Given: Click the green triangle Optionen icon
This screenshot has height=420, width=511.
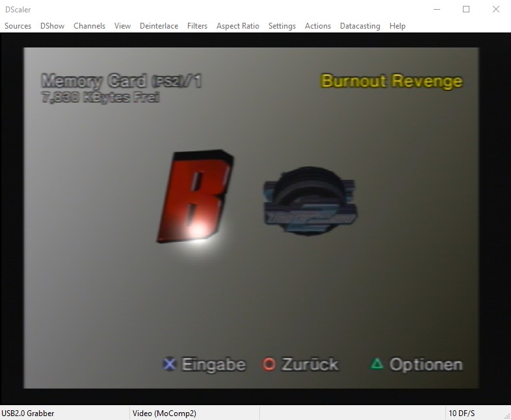Looking at the screenshot, I should click(x=377, y=363).
